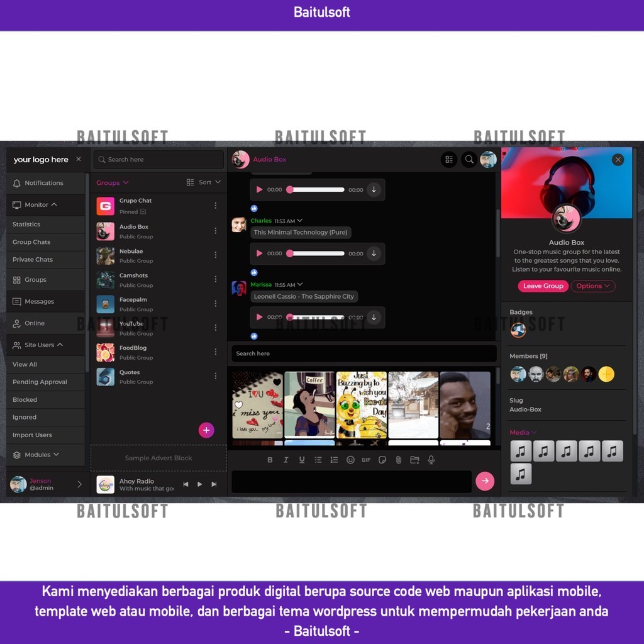Screen dimensions: 644x644
Task: Close the left sidebar with X
Action: (x=79, y=159)
